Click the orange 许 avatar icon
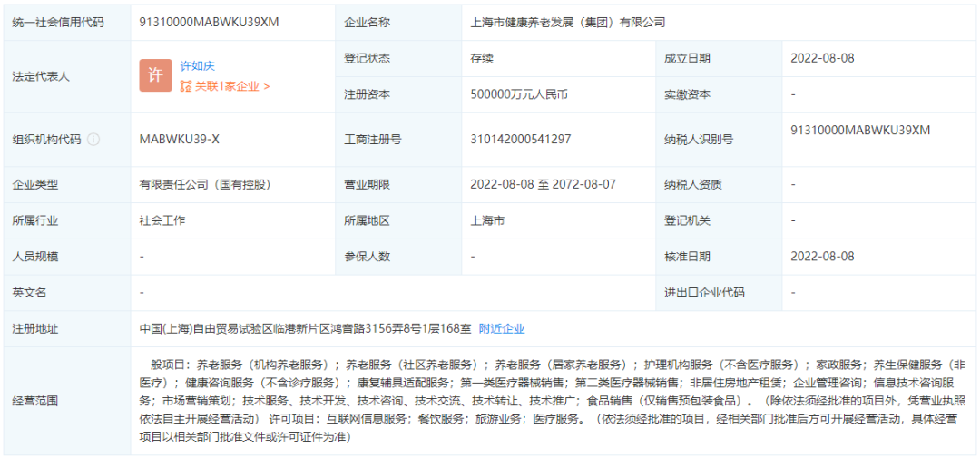The width and height of the screenshot is (980, 458). (x=155, y=75)
